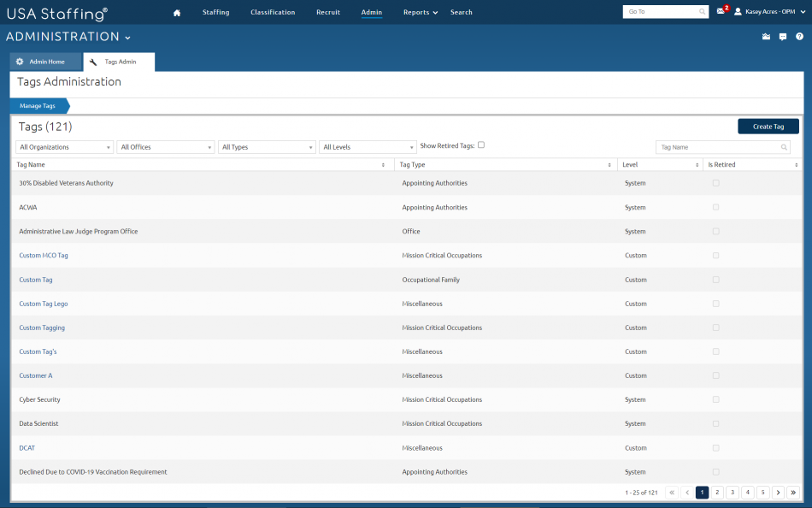This screenshot has height=508, width=812.
Task: Open the Custom Tagging link
Action: tap(42, 328)
